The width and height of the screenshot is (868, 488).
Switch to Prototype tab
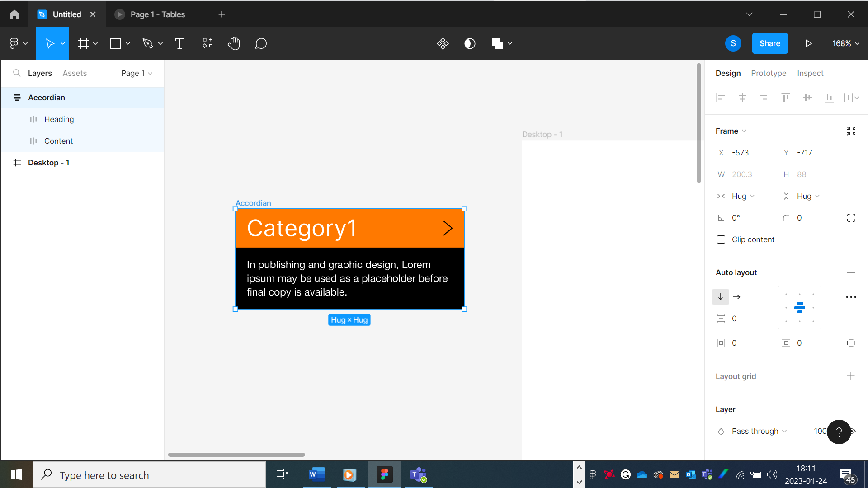(x=769, y=73)
